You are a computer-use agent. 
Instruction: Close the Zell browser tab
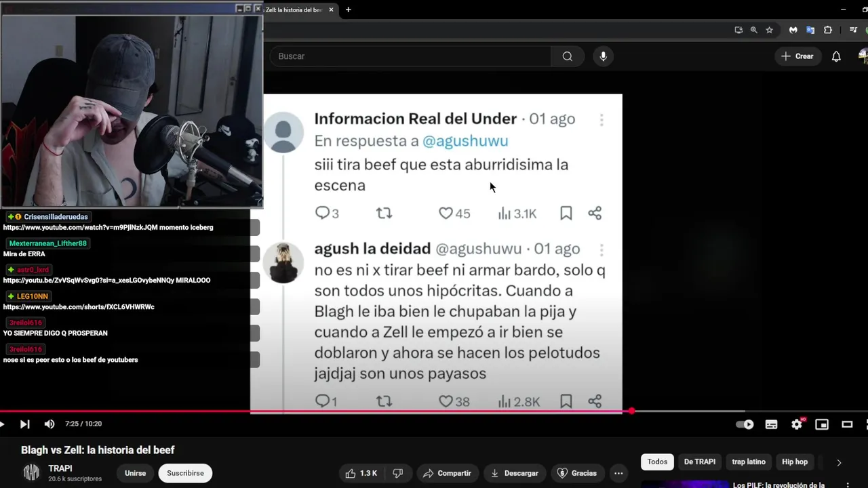point(332,9)
